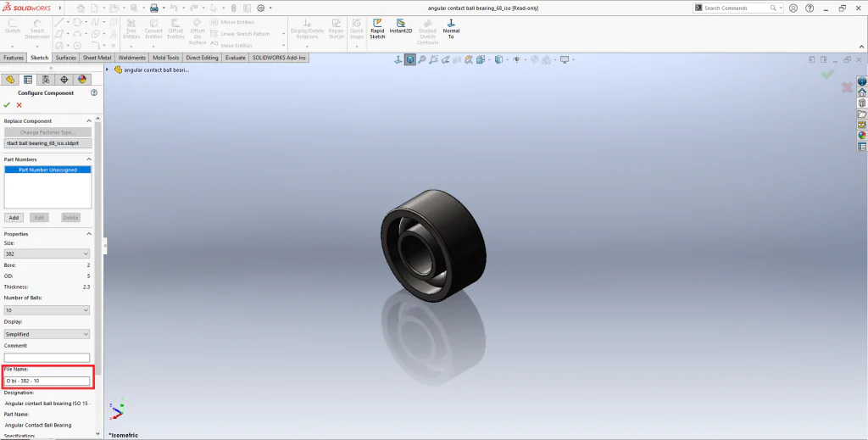Select Part Number Unassigned list entry
The height and width of the screenshot is (440, 868).
tap(47, 170)
